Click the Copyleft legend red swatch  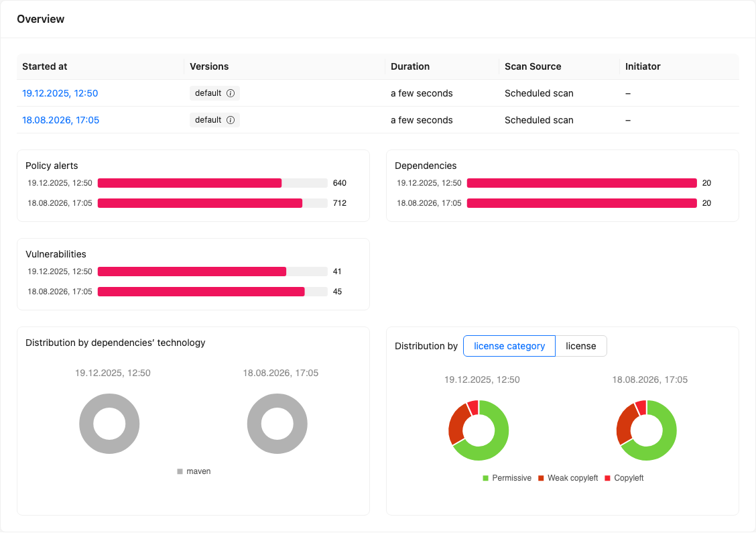[x=607, y=478]
